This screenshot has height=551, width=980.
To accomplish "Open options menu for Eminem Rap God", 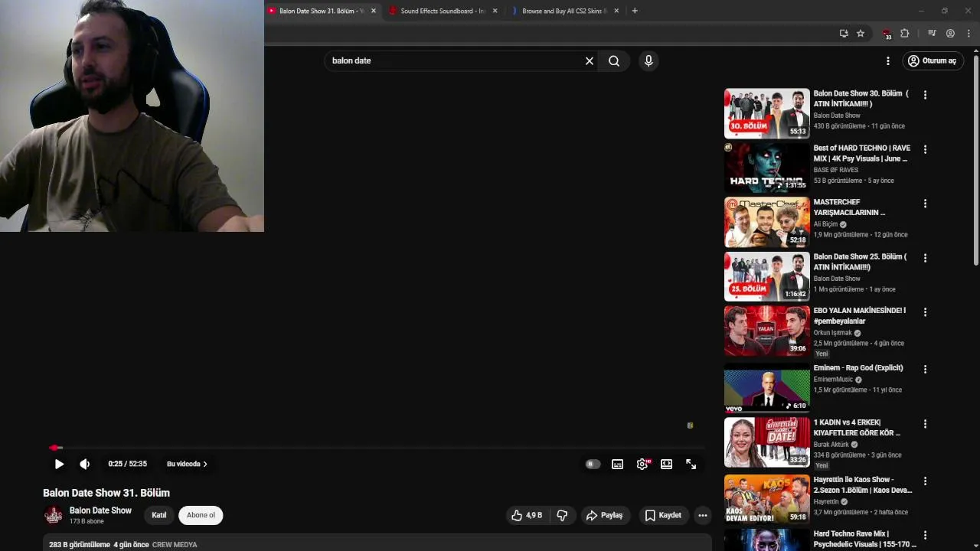I will pos(925,369).
